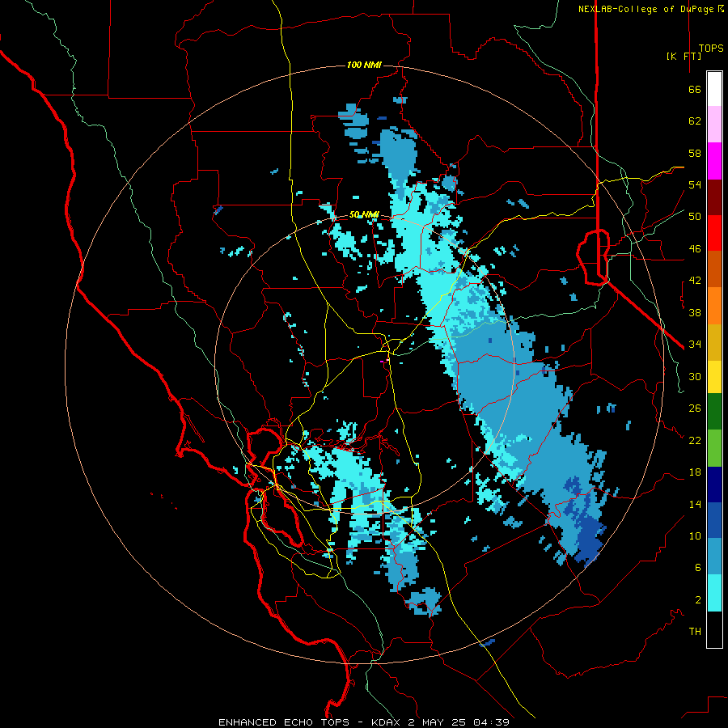Click the legend value 34
This screenshot has width=728, height=728.
695,345
